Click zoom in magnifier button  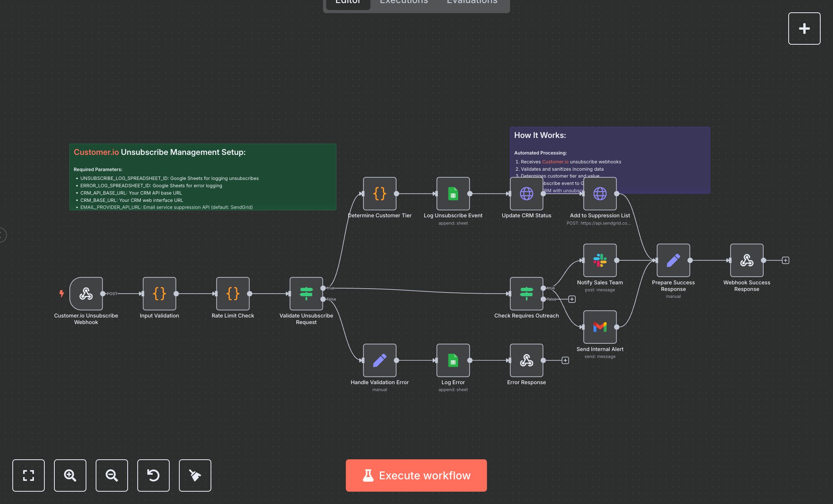pyautogui.click(x=70, y=475)
